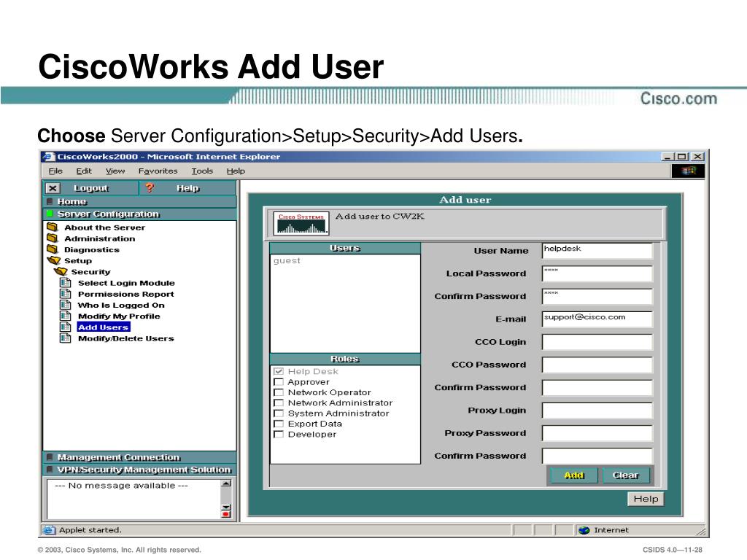This screenshot has height=560, width=747.
Task: Click the Add button
Action: pos(573,475)
